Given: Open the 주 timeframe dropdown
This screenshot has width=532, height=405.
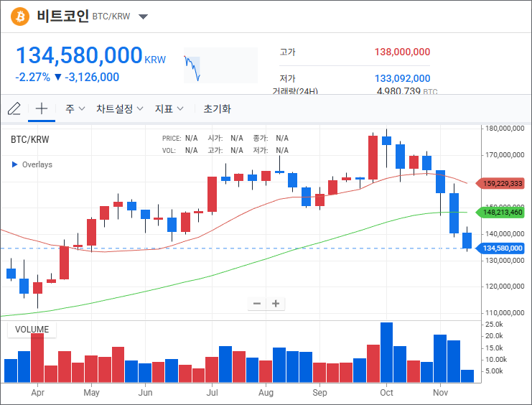Looking at the screenshot, I should coord(75,108).
